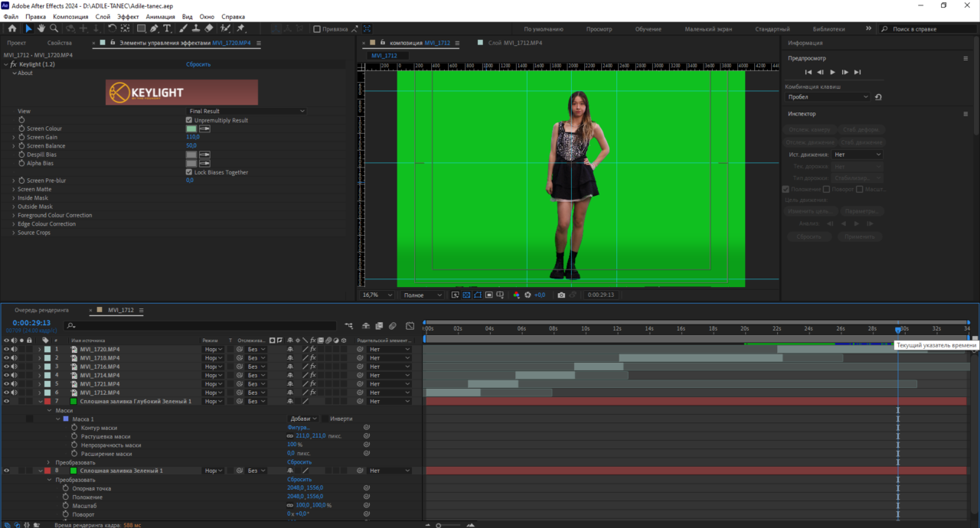
Task: Toggle Lock Biases Together checkbox
Action: (x=189, y=172)
